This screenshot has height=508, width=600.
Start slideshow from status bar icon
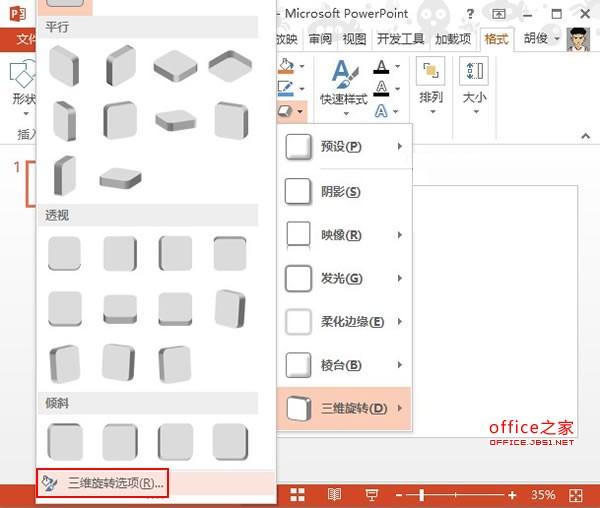coord(371,495)
